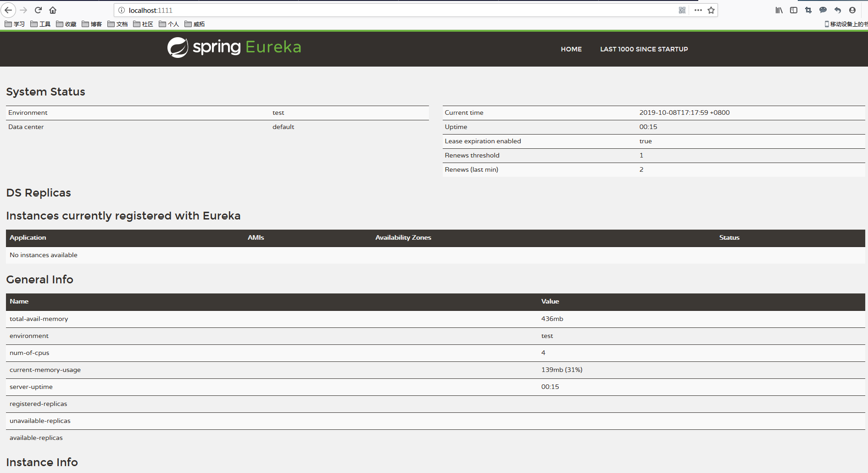The height and width of the screenshot is (473, 868).
Task: Open the browser home page icon
Action: click(x=53, y=10)
